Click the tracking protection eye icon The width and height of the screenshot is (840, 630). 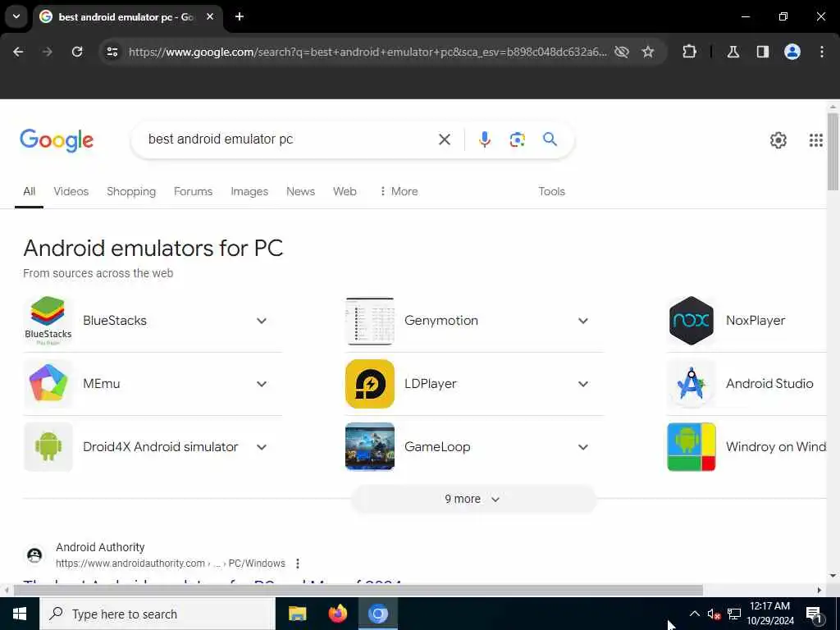point(622,52)
